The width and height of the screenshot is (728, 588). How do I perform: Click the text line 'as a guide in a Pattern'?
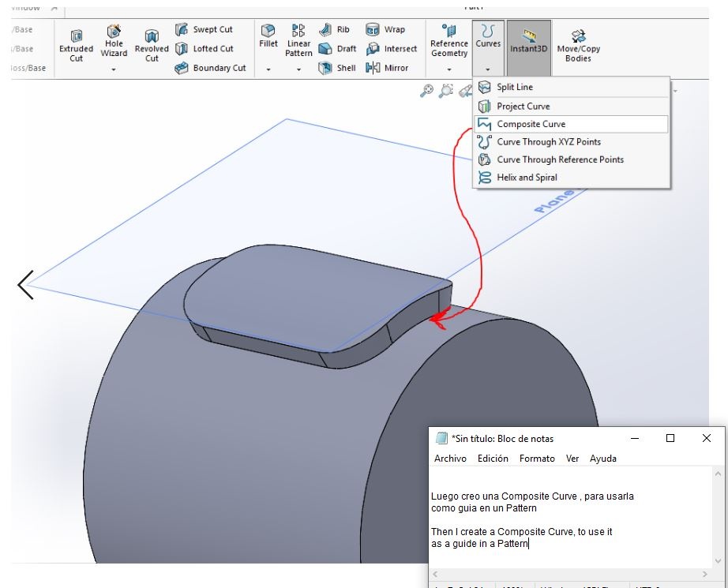(479, 544)
